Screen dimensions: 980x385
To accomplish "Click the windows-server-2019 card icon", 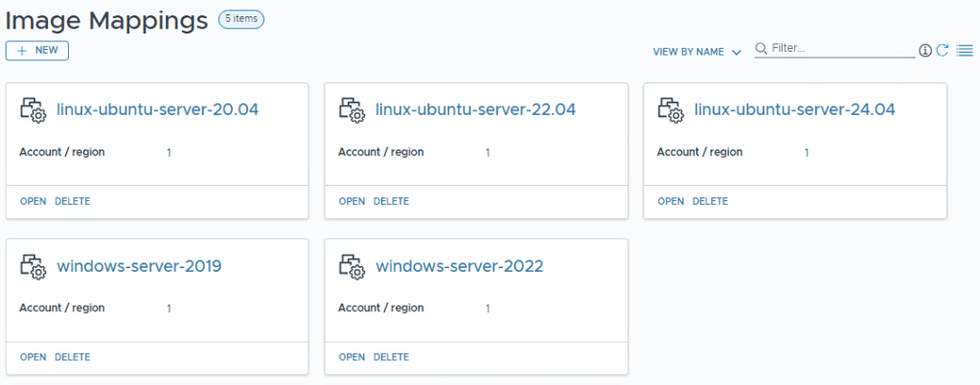I will pyautogui.click(x=34, y=266).
